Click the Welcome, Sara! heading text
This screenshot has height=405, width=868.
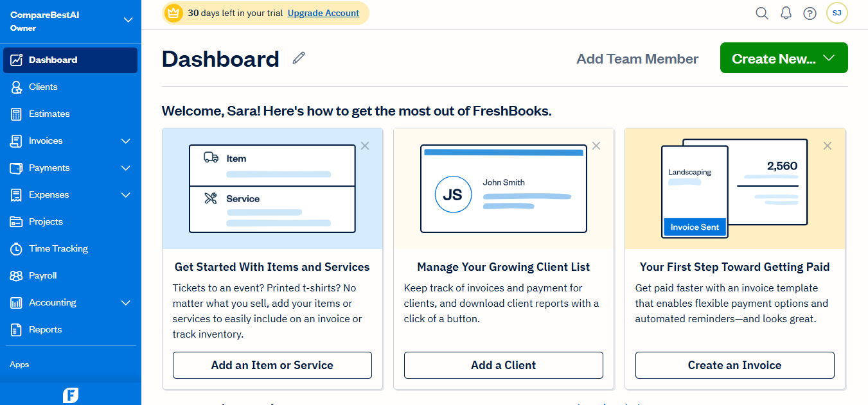357,111
